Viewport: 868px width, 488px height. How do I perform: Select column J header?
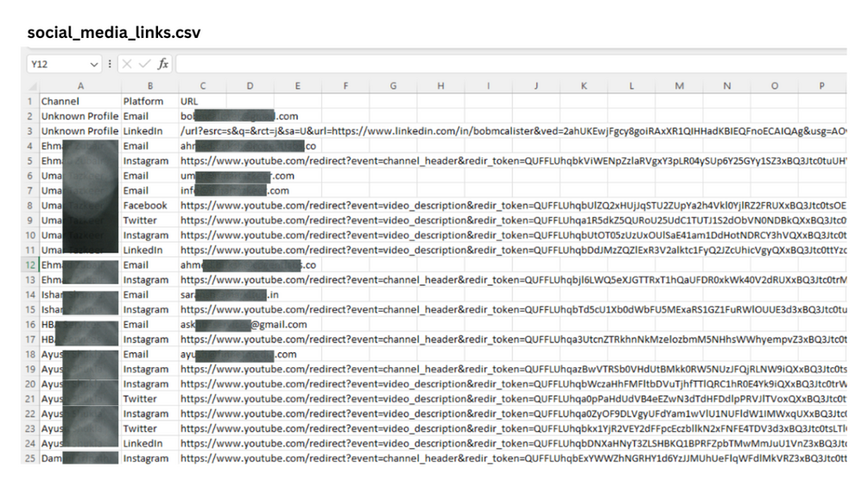click(x=535, y=86)
